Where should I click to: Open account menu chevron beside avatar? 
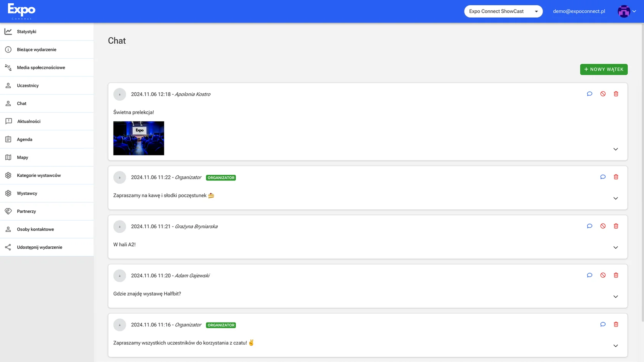point(634,11)
